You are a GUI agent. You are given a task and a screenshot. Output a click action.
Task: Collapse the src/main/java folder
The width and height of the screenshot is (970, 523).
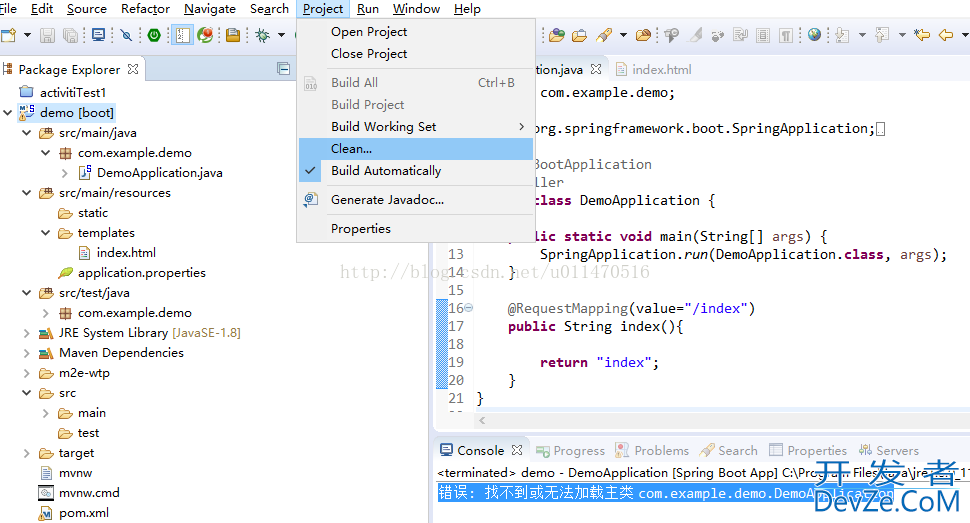click(x=27, y=132)
